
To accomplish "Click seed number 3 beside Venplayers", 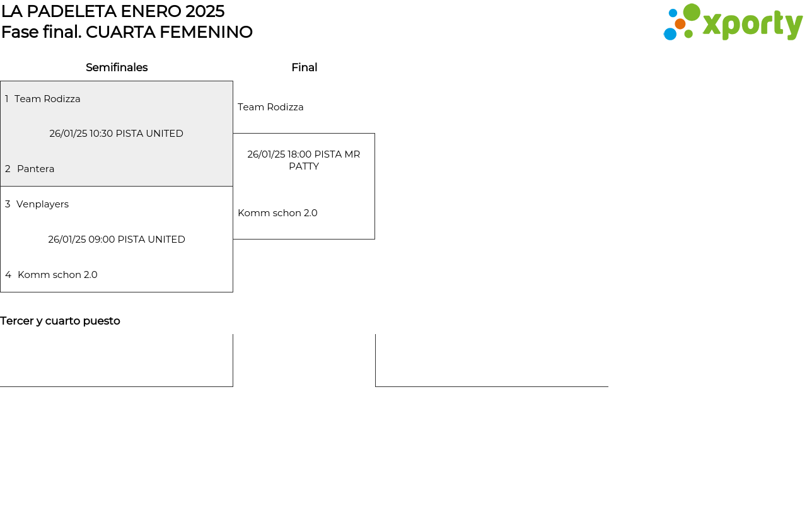I will click(x=8, y=204).
